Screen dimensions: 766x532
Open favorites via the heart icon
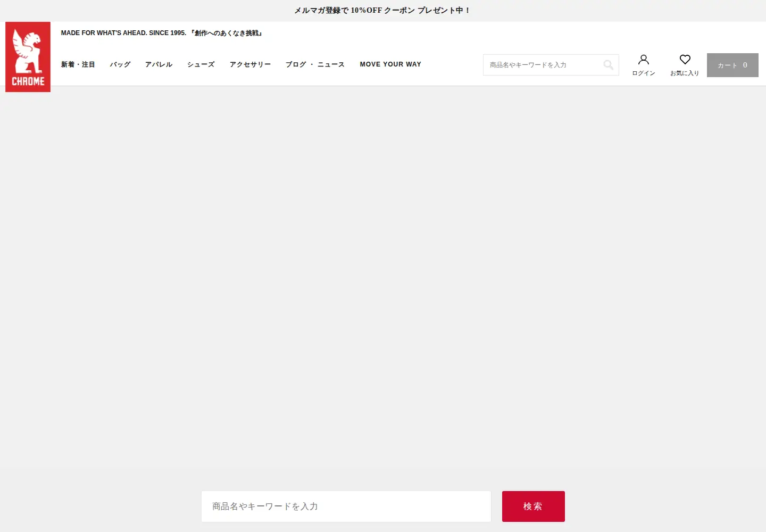(x=685, y=59)
